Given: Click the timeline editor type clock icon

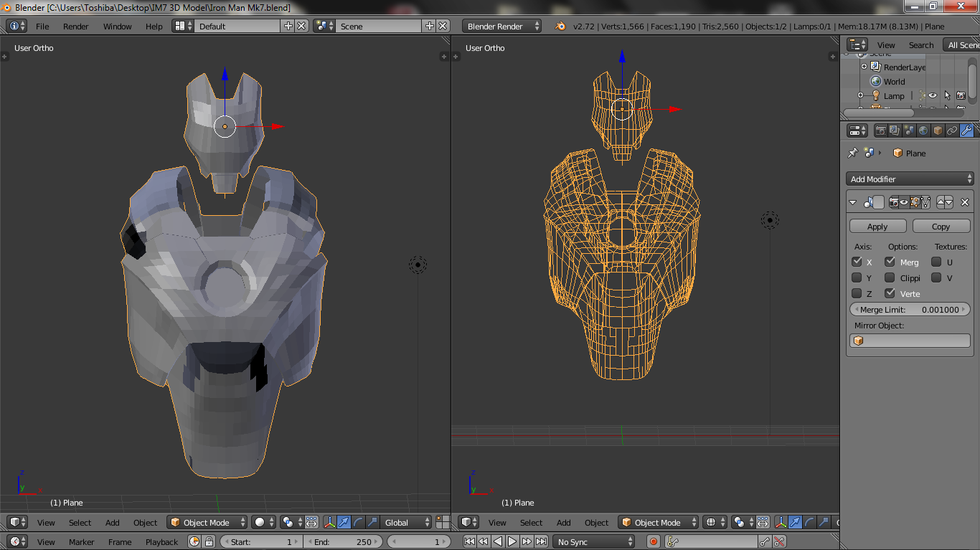Looking at the screenshot, I should [17, 542].
